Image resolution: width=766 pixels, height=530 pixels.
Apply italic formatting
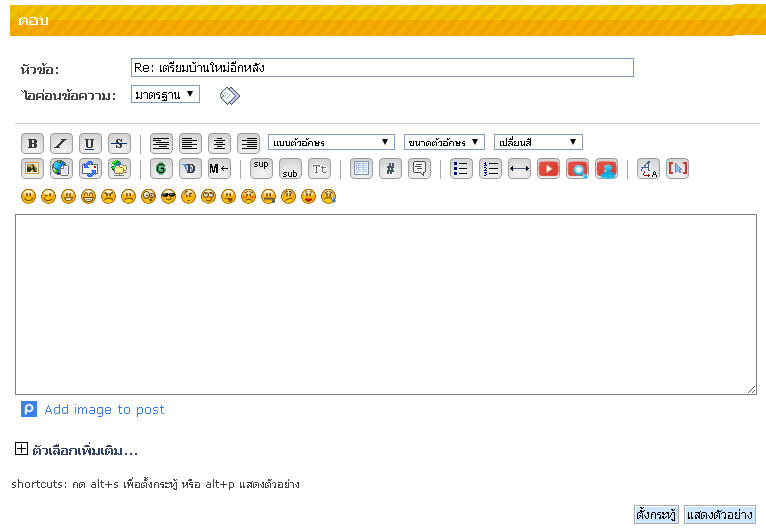coord(61,144)
